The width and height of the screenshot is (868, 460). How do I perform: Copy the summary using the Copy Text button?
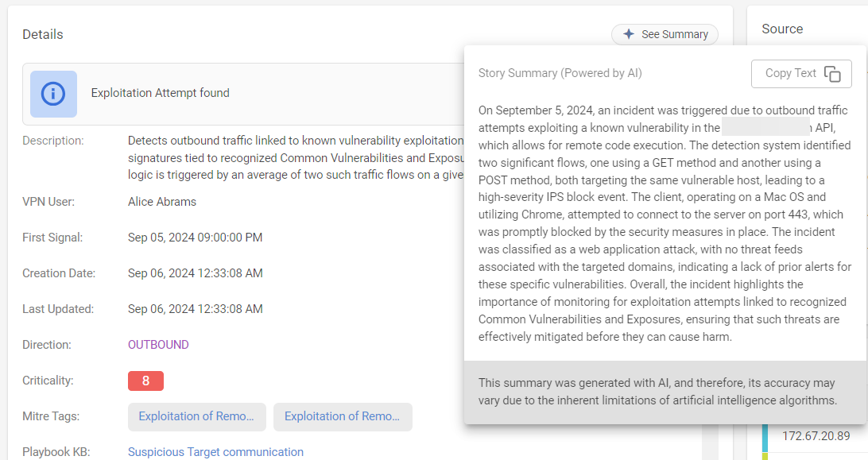pyautogui.click(x=801, y=73)
